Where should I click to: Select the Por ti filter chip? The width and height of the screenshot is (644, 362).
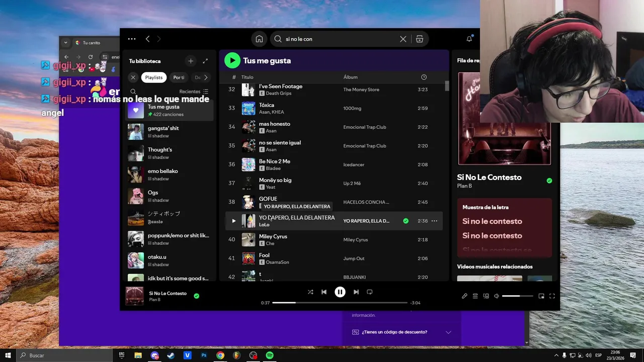point(179,77)
